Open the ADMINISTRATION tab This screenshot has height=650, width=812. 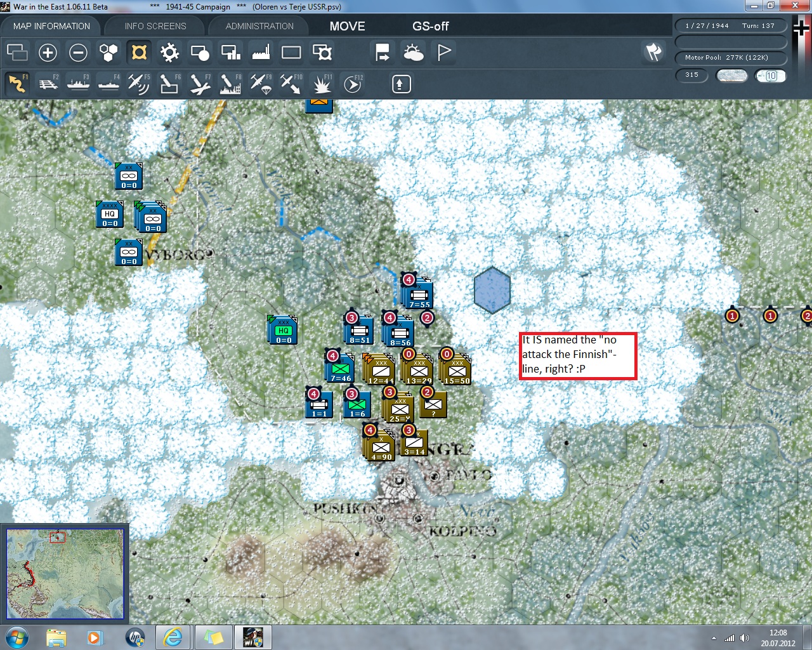(x=259, y=26)
